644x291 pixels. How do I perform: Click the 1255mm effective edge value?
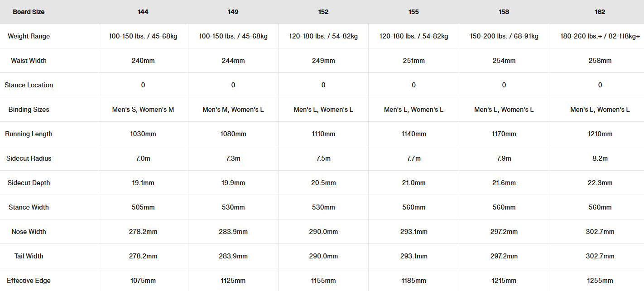point(600,281)
